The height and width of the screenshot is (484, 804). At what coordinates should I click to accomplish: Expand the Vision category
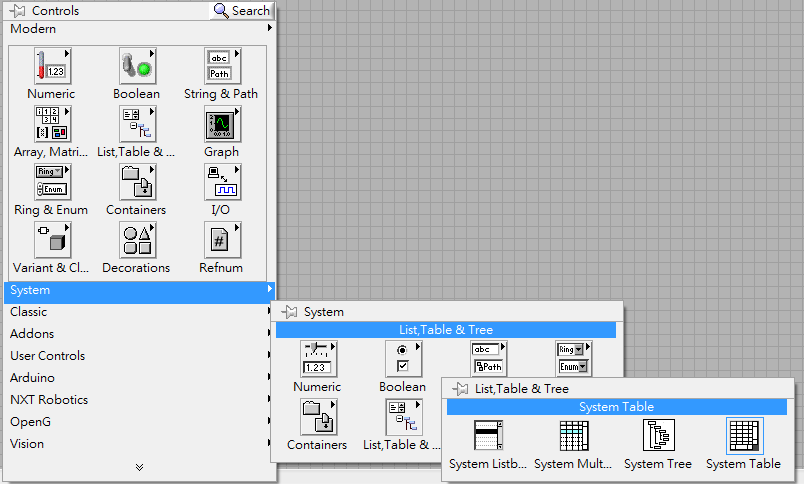[139, 444]
